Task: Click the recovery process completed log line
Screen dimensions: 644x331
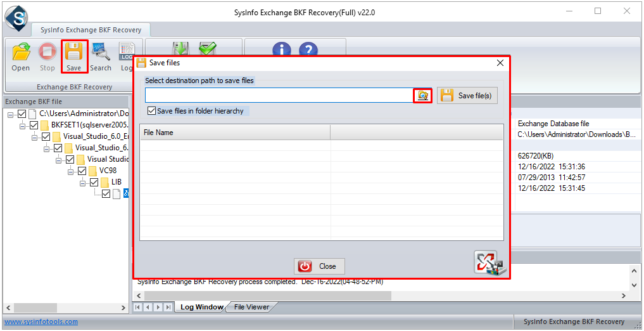Action: pos(260,282)
